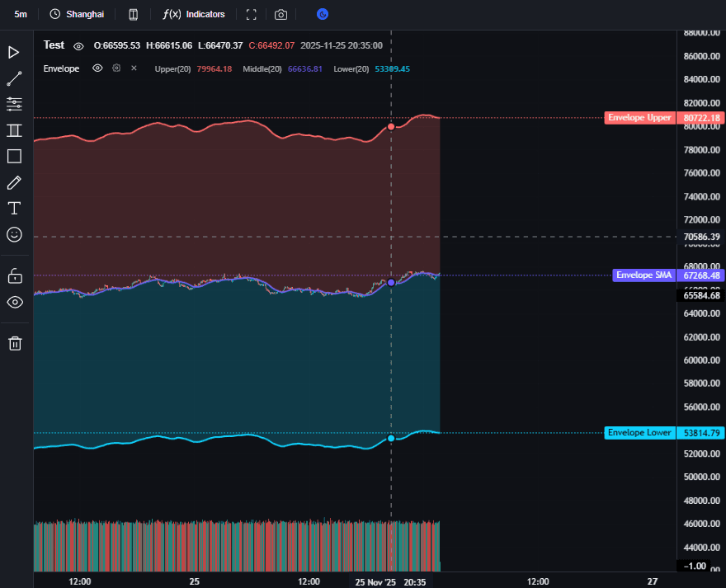Take a chart screenshot with camera icon
This screenshot has height=588, width=726.
pyautogui.click(x=281, y=15)
